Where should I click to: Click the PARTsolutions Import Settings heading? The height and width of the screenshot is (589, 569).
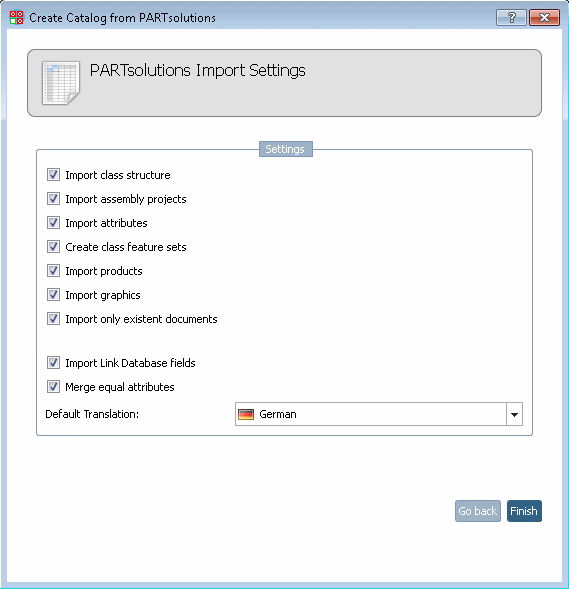click(x=198, y=70)
